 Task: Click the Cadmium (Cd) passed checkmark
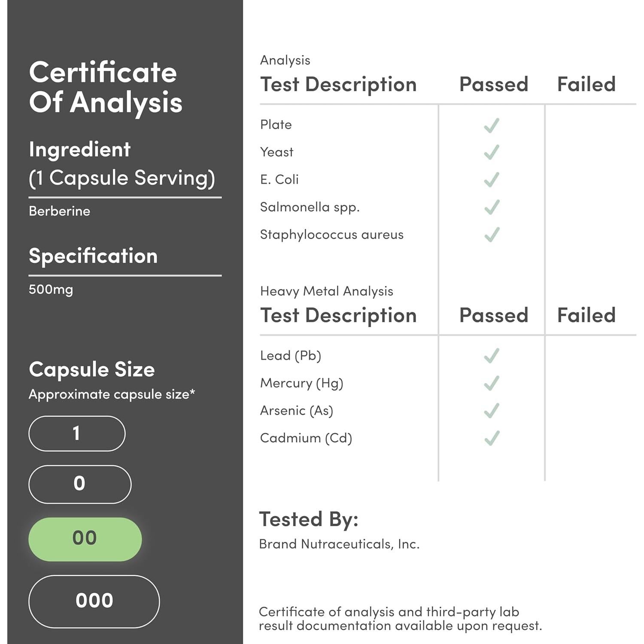pyautogui.click(x=492, y=438)
